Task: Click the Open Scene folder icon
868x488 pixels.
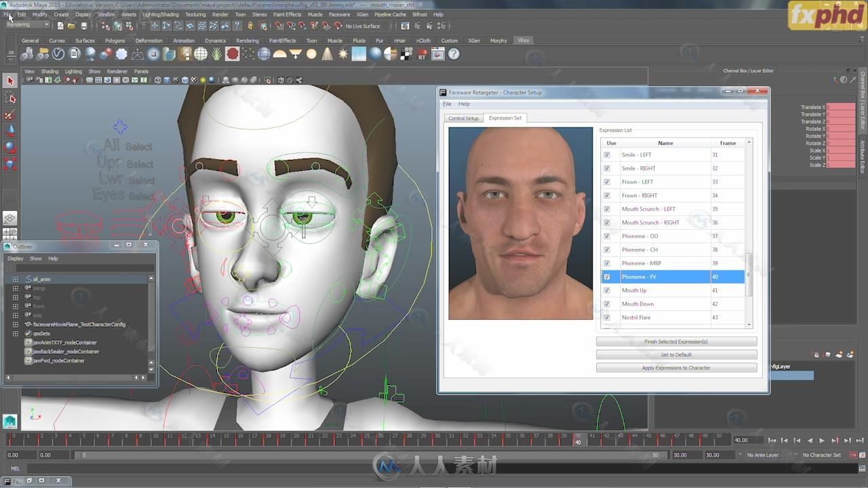Action: click(71, 26)
